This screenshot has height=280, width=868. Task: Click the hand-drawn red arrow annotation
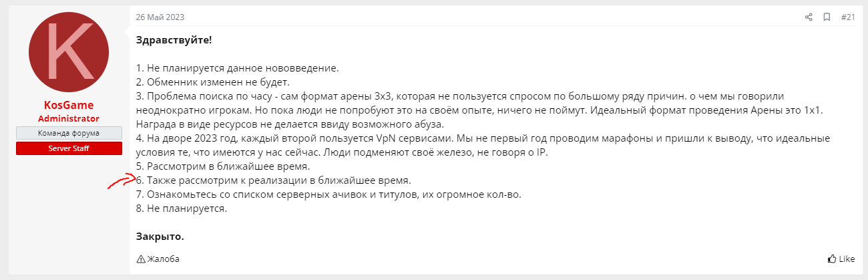(x=122, y=180)
